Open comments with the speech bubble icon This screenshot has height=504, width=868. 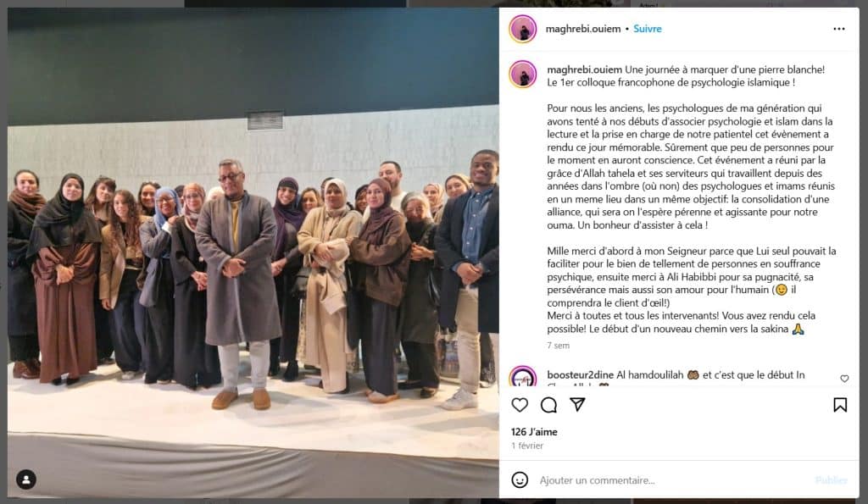(x=548, y=405)
